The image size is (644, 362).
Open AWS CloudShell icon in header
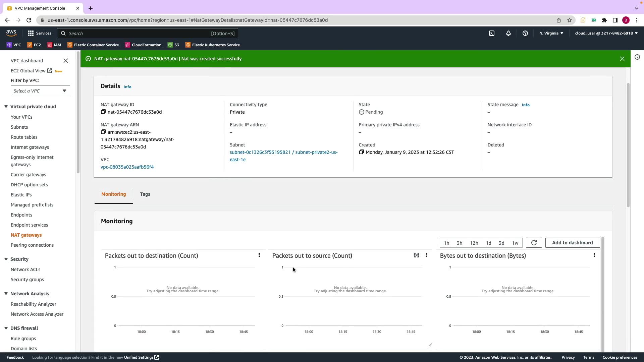(492, 33)
